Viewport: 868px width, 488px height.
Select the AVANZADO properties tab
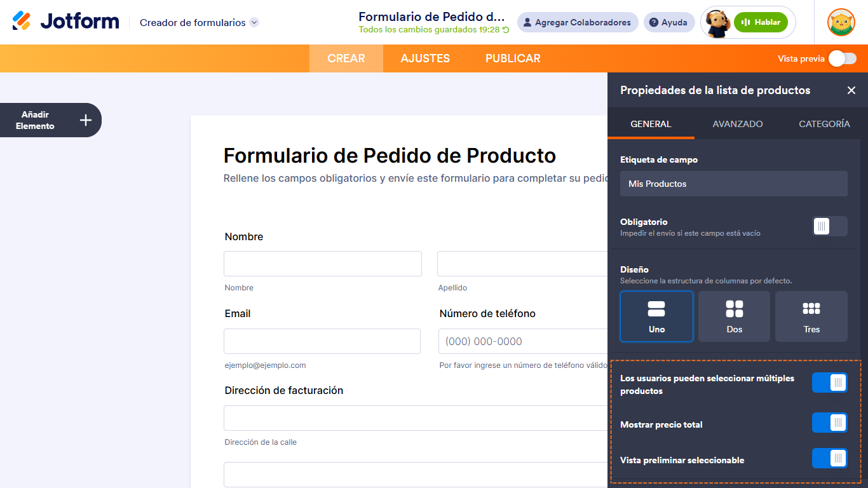tap(738, 124)
